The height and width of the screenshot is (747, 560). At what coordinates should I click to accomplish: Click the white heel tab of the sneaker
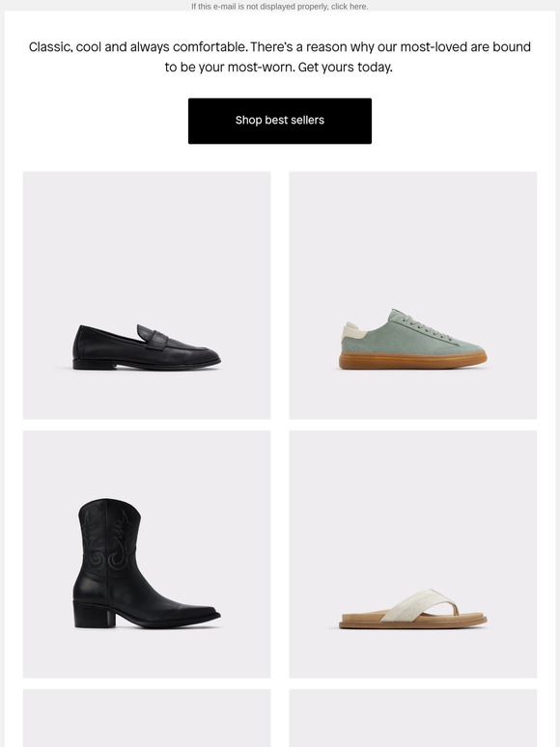coord(353,330)
